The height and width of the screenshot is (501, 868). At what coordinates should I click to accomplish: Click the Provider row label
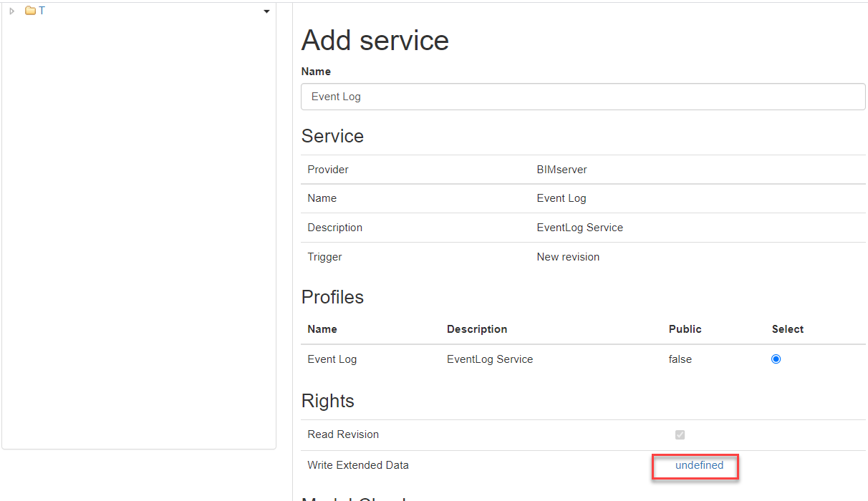click(328, 170)
